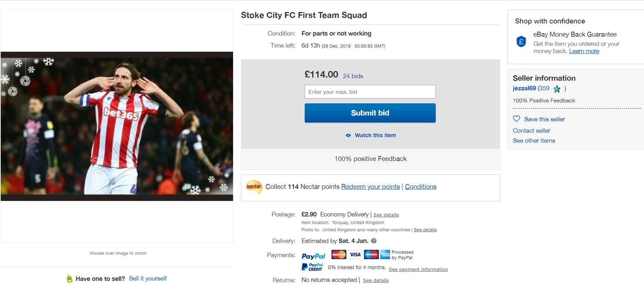Viewport: 644px width, 286px height.
Task: Click Contact seller link
Action: (531, 131)
